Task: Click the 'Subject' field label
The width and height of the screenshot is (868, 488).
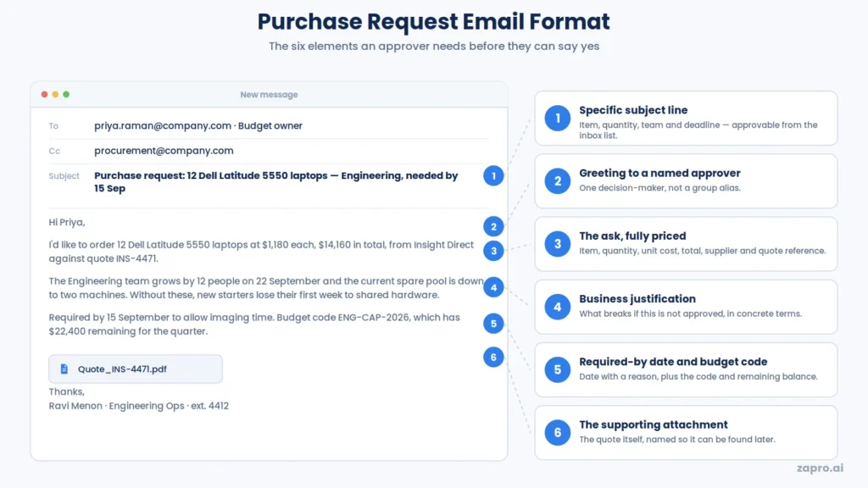Action: 64,176
